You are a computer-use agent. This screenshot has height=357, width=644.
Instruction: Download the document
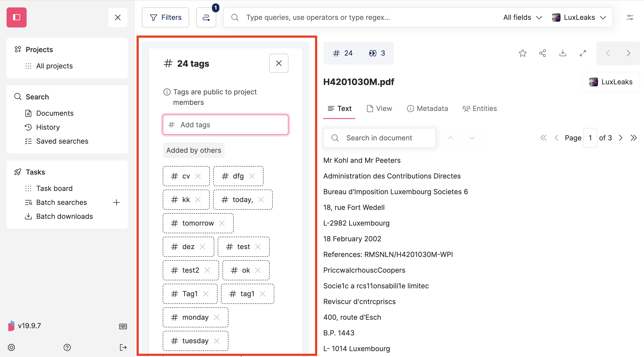(x=563, y=53)
